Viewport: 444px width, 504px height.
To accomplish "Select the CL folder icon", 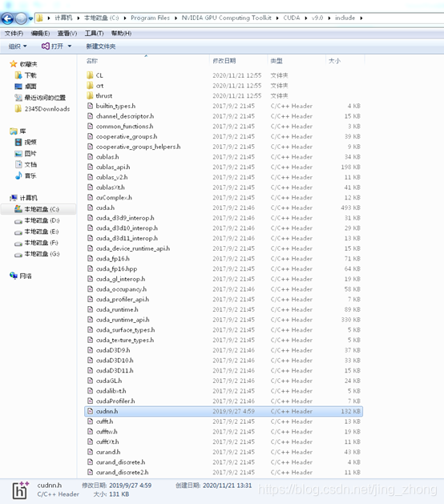I will 90,75.
